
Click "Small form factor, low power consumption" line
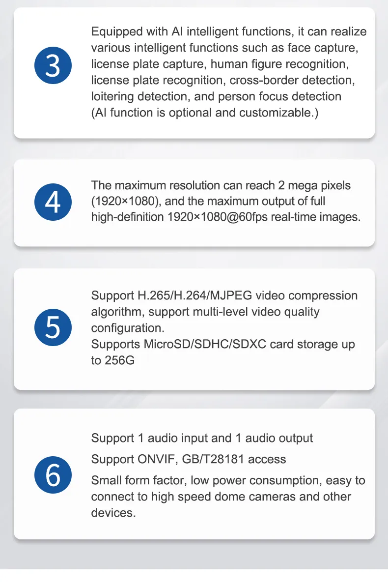pyautogui.click(x=228, y=480)
